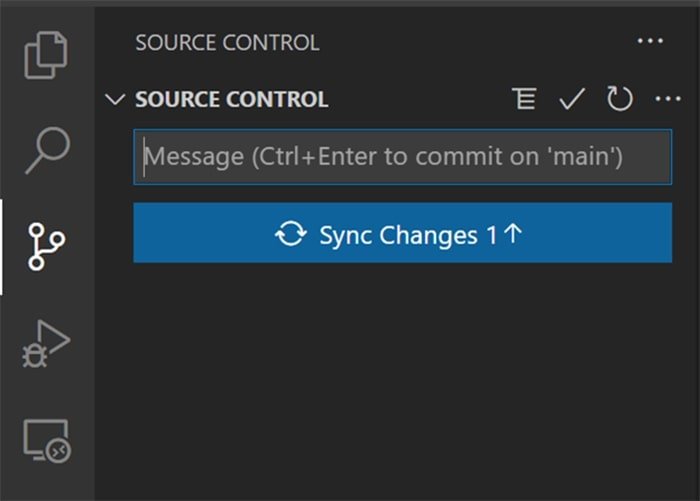Click the top SOURCE CONTROL panel title

[x=227, y=42]
